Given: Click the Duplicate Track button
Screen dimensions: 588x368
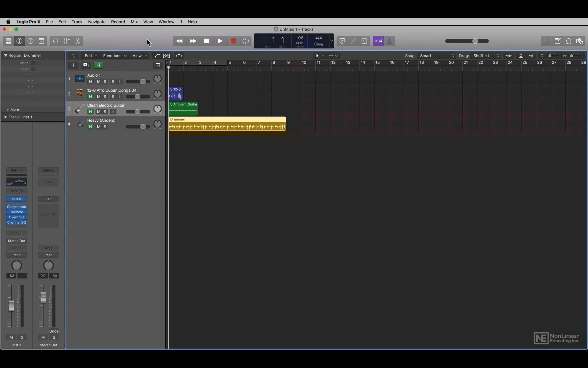Looking at the screenshot, I should pos(86,65).
